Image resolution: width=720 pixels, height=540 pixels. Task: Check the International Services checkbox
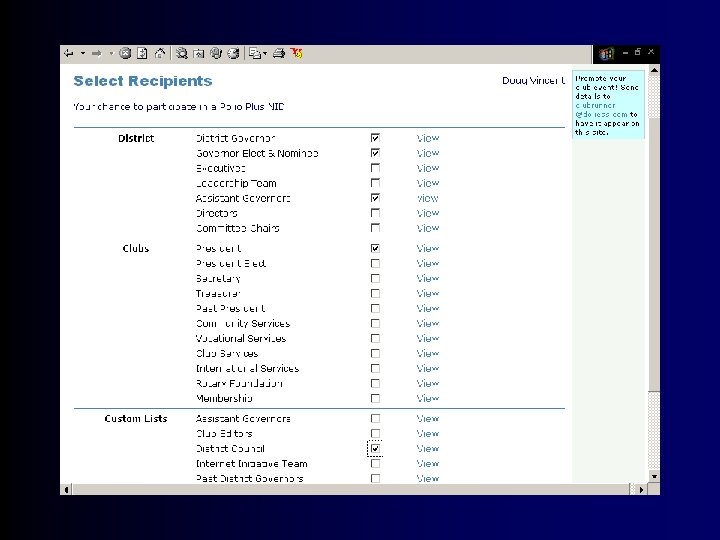tap(375, 368)
